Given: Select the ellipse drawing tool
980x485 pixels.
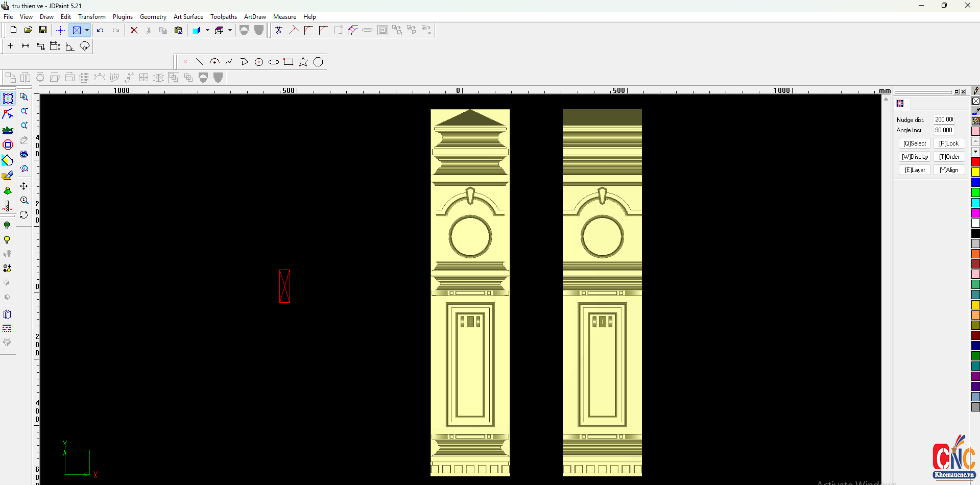Looking at the screenshot, I should (x=274, y=62).
